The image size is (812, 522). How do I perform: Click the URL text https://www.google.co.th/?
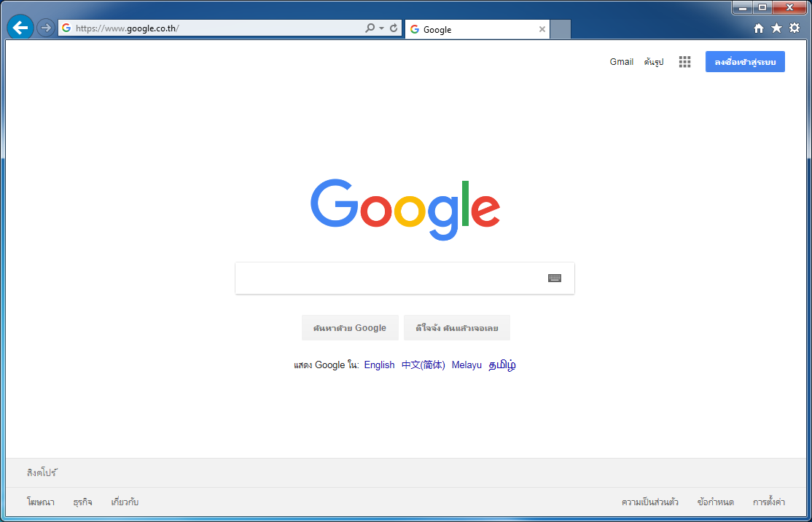128,28
